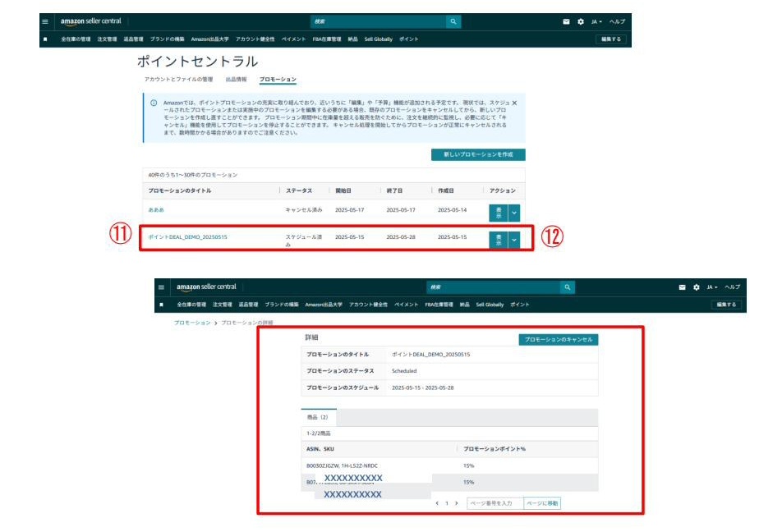This screenshot has width=782, height=532.
Task: Click 表示 button for あああ promotion
Action: pos(499,213)
